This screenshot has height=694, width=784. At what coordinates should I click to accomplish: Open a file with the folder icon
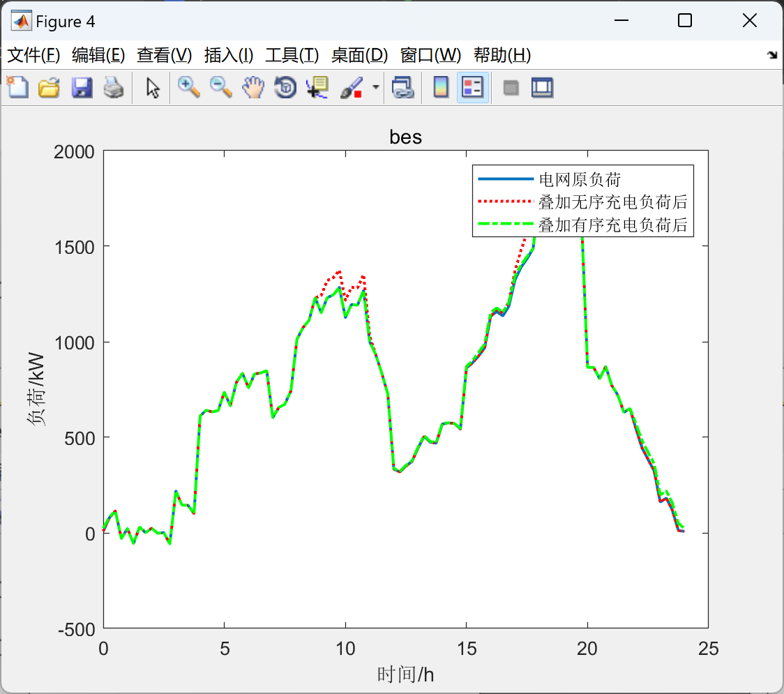pos(49,88)
